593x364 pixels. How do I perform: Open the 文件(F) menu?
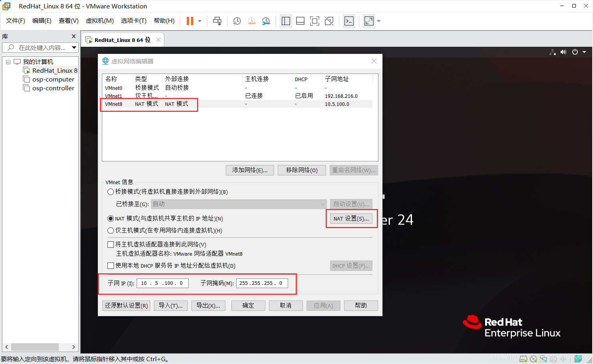point(16,21)
